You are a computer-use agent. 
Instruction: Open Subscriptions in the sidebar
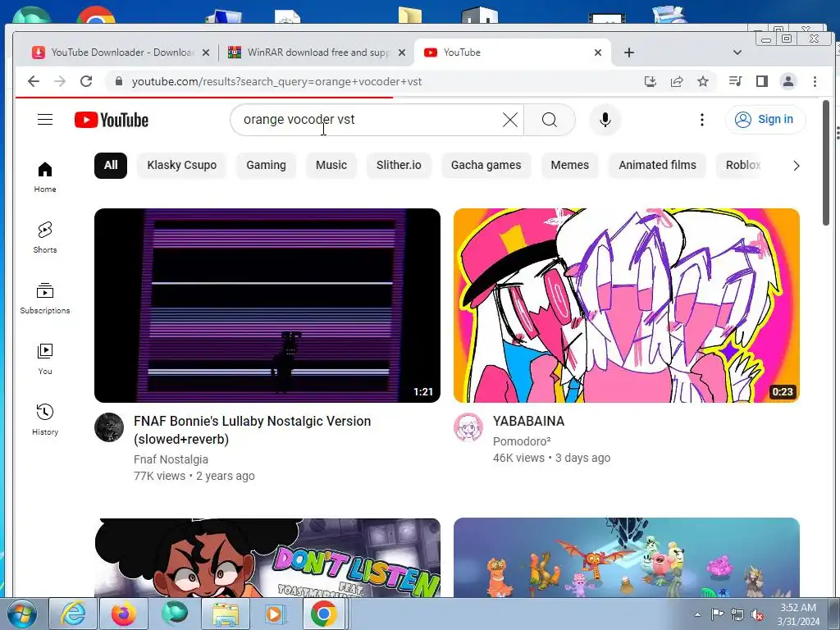45,298
